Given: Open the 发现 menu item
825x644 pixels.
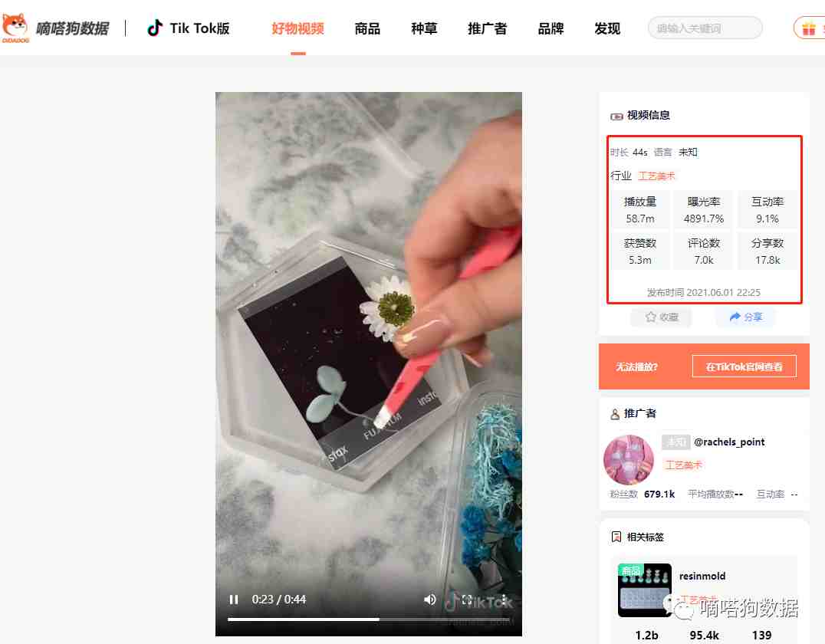Looking at the screenshot, I should pyautogui.click(x=607, y=28).
